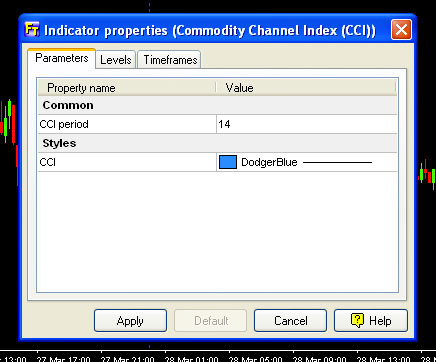Select the Common section row
The height and width of the screenshot is (362, 436).
tap(217, 105)
